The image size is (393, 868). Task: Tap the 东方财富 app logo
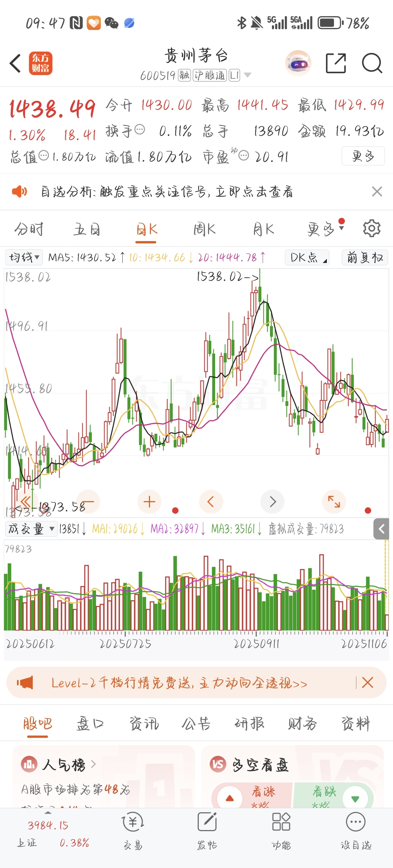tap(41, 63)
